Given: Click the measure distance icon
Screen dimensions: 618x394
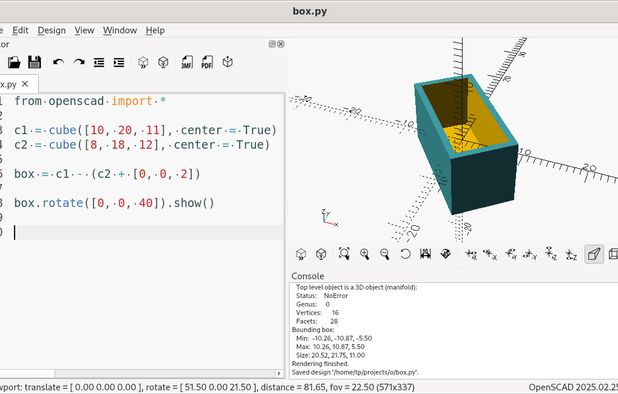Looking at the screenshot, I should click(425, 254).
